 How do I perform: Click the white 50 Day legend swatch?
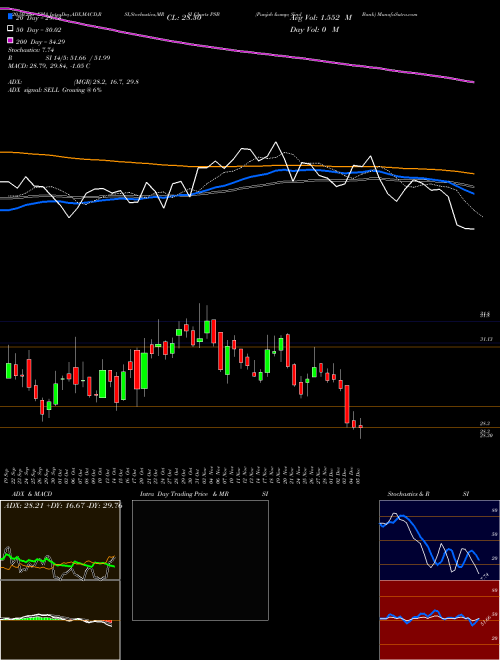[x=10, y=29]
